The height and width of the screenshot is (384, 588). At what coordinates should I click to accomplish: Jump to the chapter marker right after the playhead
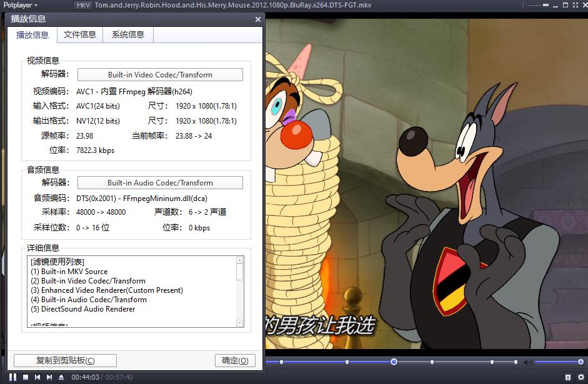pos(432,362)
